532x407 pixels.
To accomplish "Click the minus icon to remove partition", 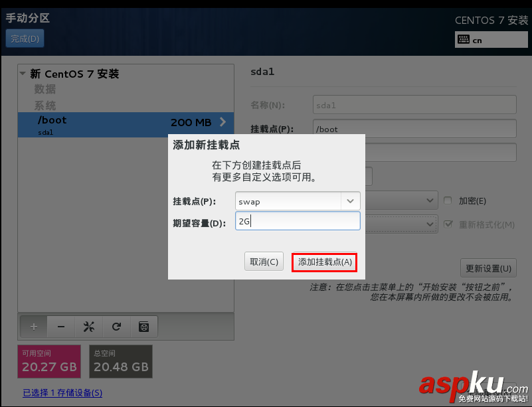I will click(61, 327).
